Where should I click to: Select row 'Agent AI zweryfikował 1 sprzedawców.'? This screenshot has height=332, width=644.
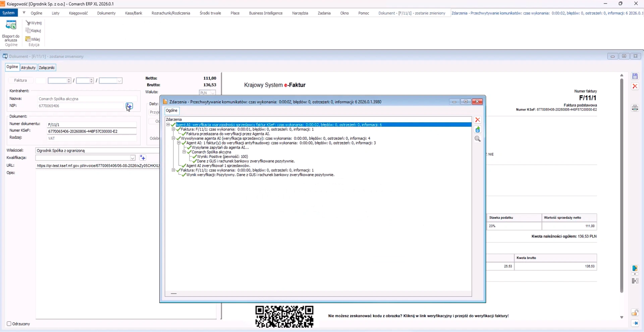tap(218, 165)
